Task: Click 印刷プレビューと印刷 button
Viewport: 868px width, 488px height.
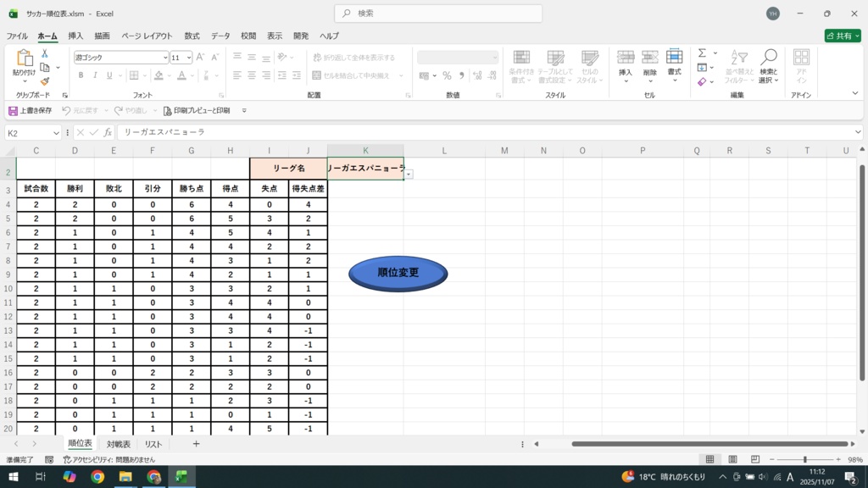Action: tap(197, 111)
